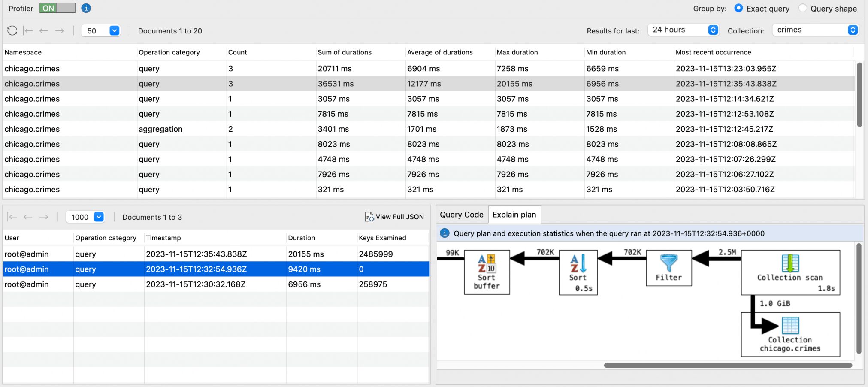Image resolution: width=868 pixels, height=387 pixels.
Task: Click the explain plan horizontal scrollbar
Action: tap(728, 366)
